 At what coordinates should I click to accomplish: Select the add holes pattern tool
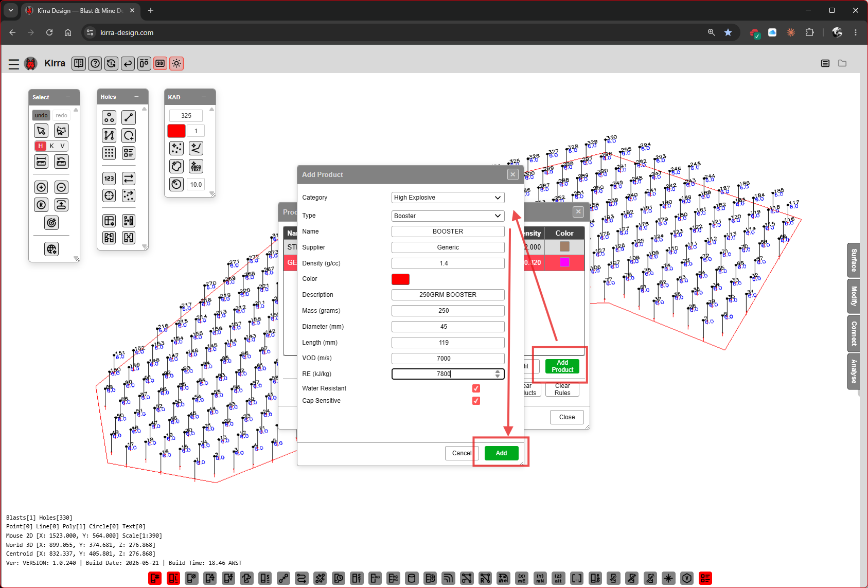pyautogui.click(x=109, y=118)
